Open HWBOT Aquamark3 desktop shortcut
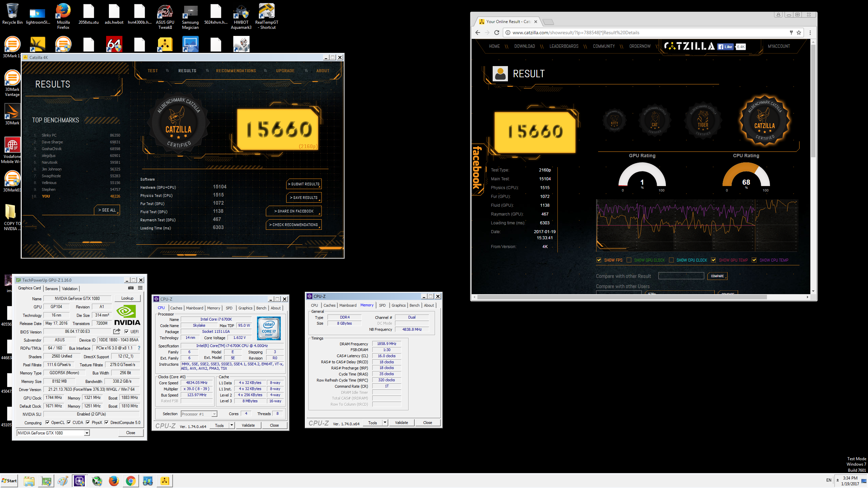The height and width of the screenshot is (488, 868). click(x=241, y=16)
